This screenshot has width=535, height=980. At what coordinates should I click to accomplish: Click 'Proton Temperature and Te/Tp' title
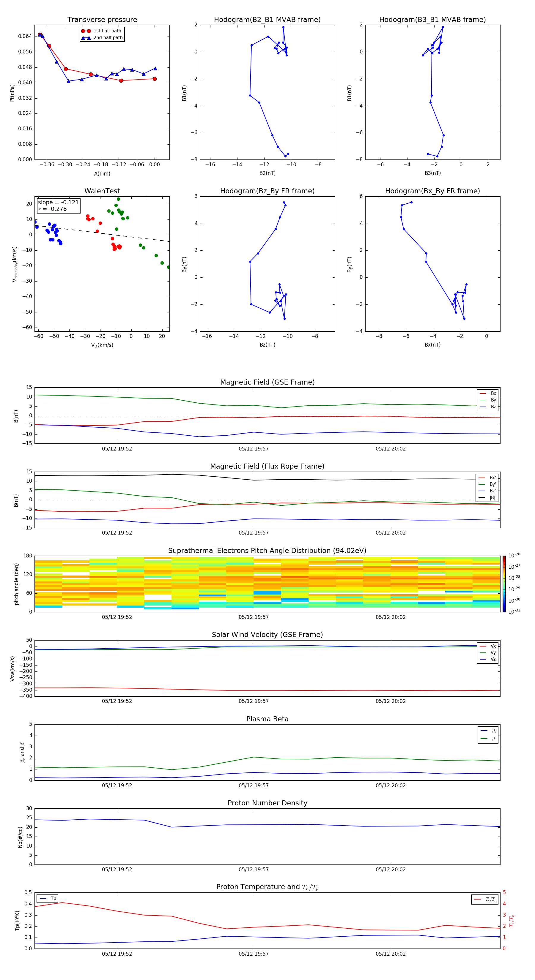[x=267, y=887]
